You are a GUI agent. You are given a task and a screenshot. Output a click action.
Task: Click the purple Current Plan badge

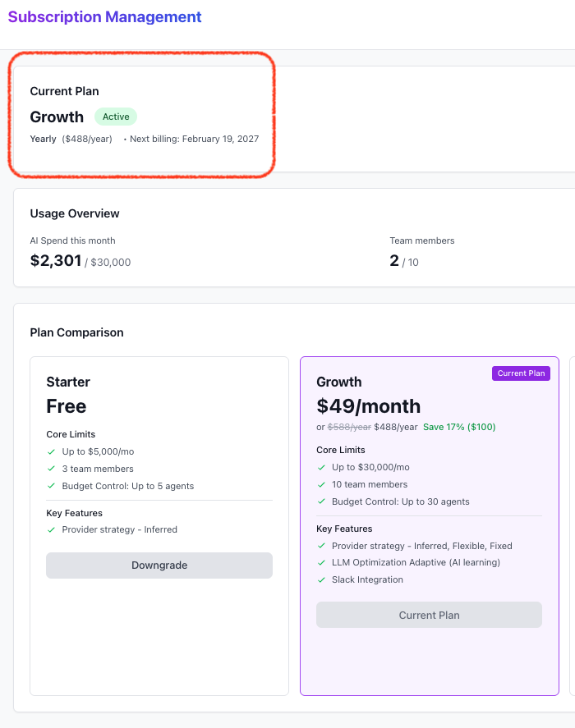tap(521, 373)
